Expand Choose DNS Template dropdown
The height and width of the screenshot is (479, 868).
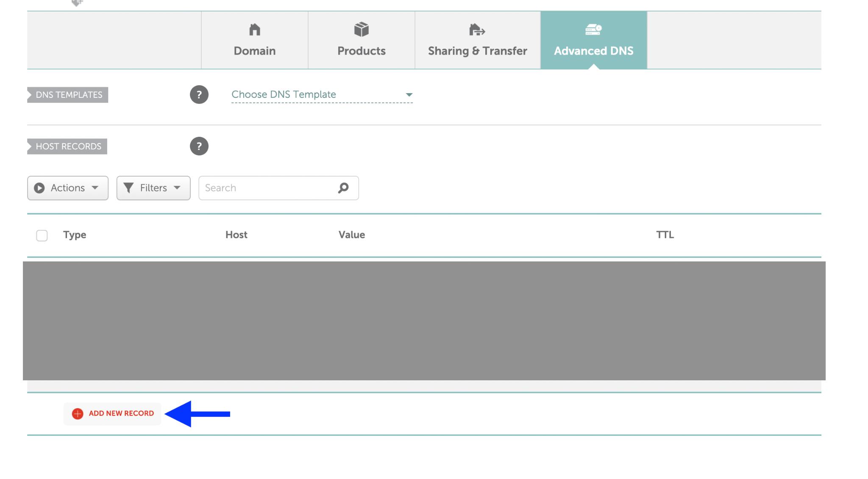pos(322,94)
